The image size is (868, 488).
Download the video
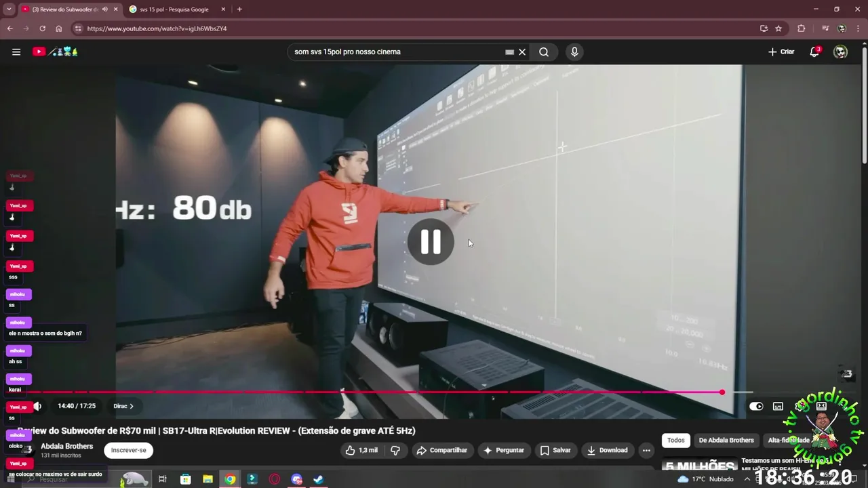pos(608,450)
